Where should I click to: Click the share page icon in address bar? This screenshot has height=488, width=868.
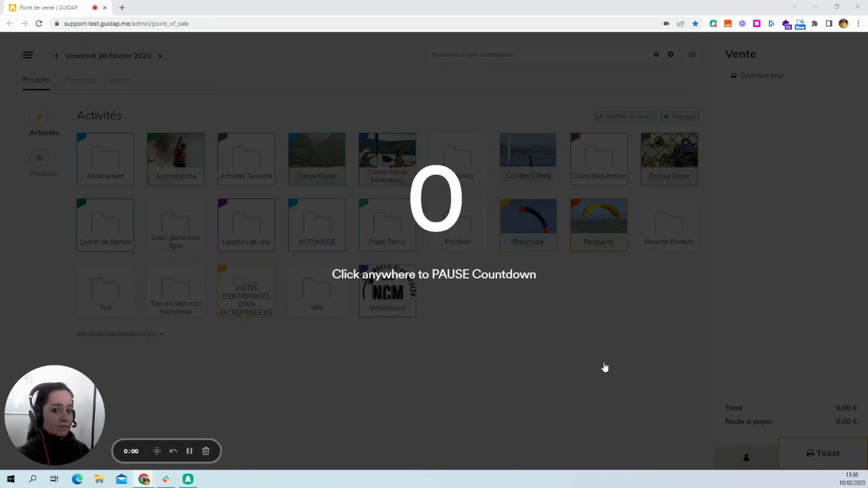pos(681,23)
